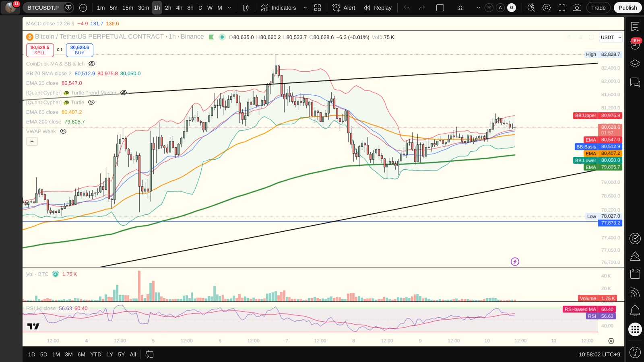Viewport: 644px width, 362px height.
Task: Open the watchlist panel icon
Action: (635, 27)
